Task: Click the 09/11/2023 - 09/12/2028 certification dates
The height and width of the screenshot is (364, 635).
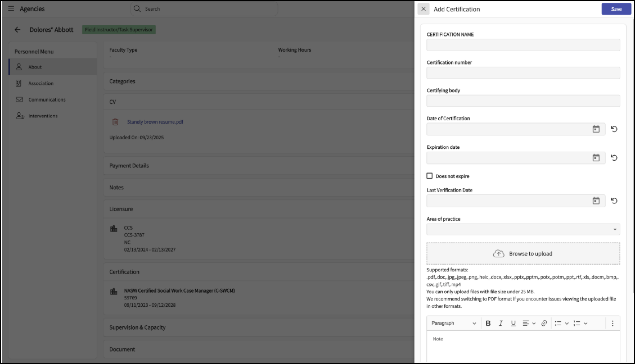Action: point(150,305)
